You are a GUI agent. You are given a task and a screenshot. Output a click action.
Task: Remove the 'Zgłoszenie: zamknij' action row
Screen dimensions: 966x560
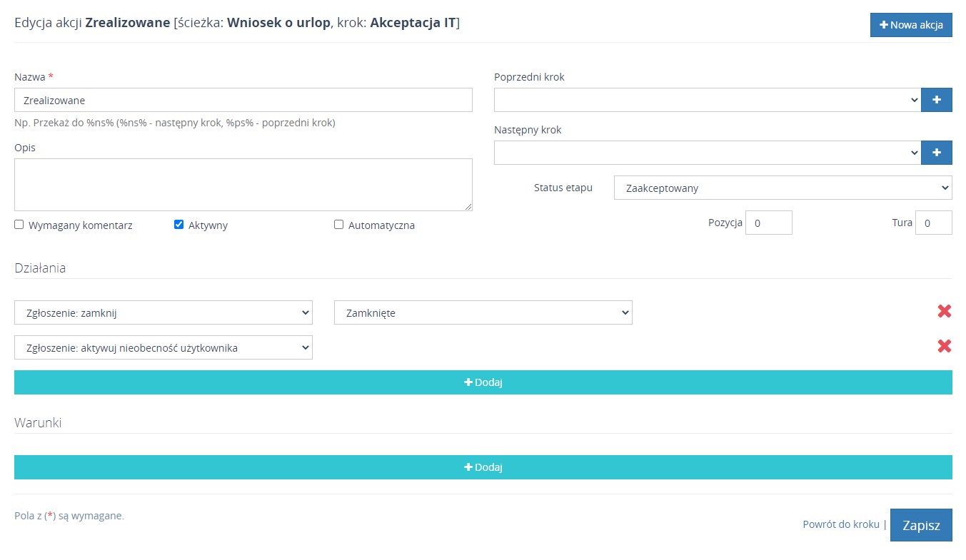(944, 311)
